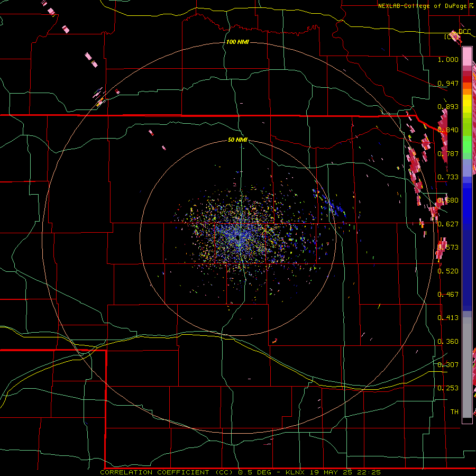Click the 19 MAY 25 date text
The height and width of the screenshot is (476, 476).
[330, 472]
